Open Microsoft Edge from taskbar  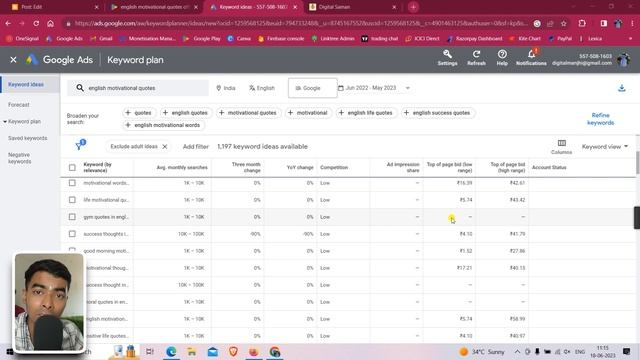click(x=171, y=351)
